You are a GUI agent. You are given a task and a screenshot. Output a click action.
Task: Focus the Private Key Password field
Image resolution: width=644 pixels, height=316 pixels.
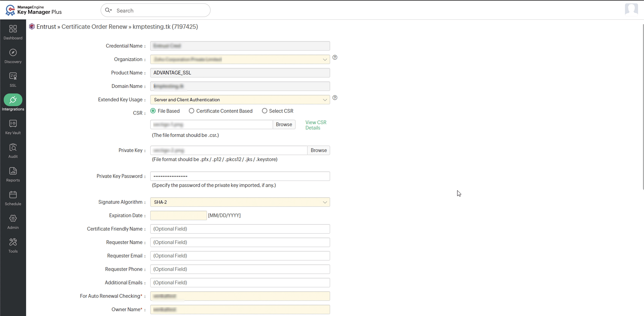pos(240,176)
